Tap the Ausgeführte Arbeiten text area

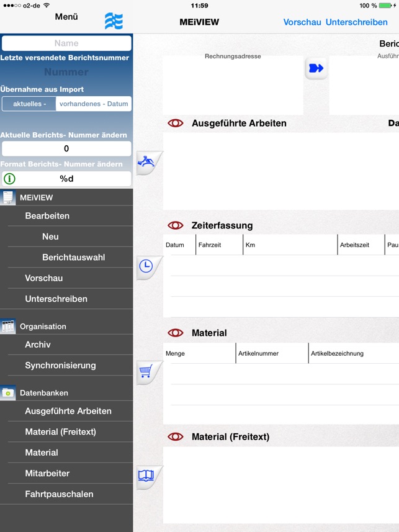click(281, 171)
